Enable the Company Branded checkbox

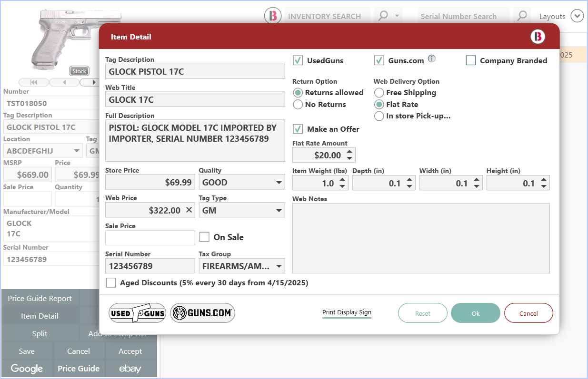tap(471, 60)
